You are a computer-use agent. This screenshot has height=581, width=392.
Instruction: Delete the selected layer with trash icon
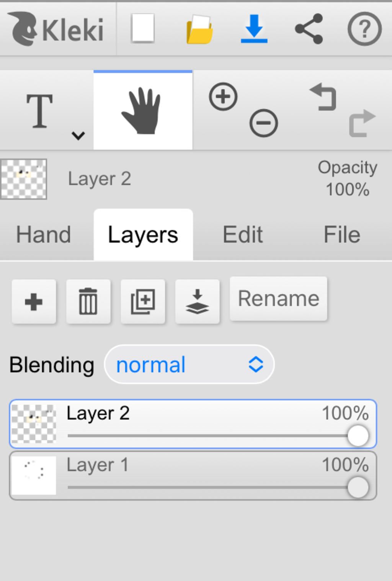(x=88, y=302)
